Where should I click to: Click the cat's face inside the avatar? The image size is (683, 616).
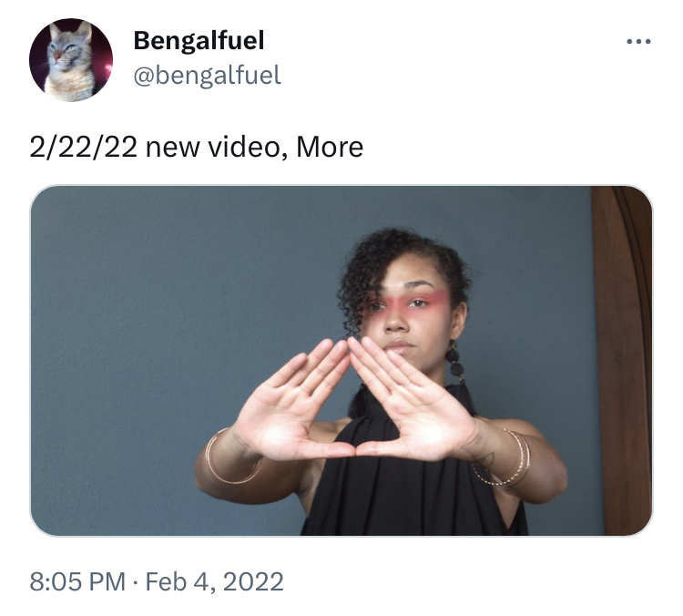pyautogui.click(x=66, y=50)
